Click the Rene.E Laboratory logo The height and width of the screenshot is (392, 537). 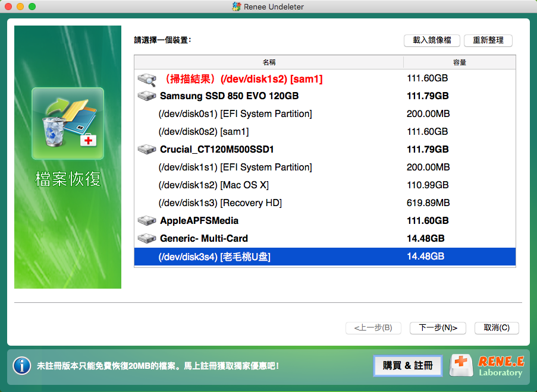pyautogui.click(x=501, y=366)
